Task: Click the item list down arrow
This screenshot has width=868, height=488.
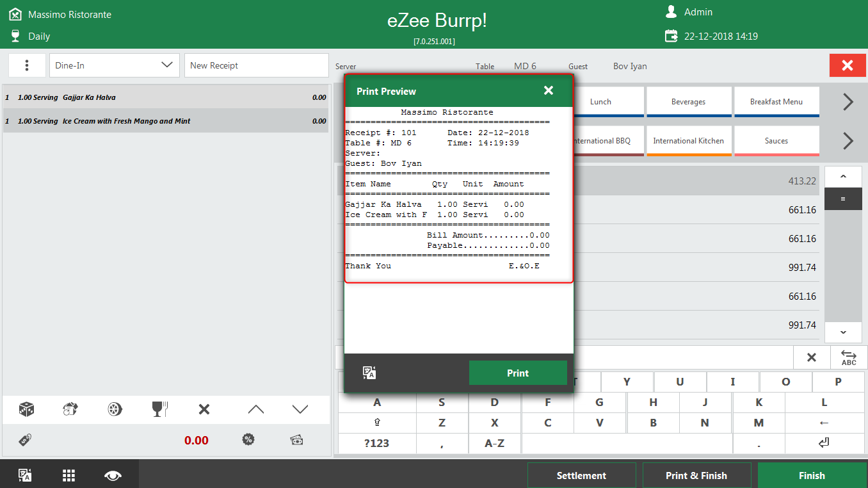Action: point(842,332)
